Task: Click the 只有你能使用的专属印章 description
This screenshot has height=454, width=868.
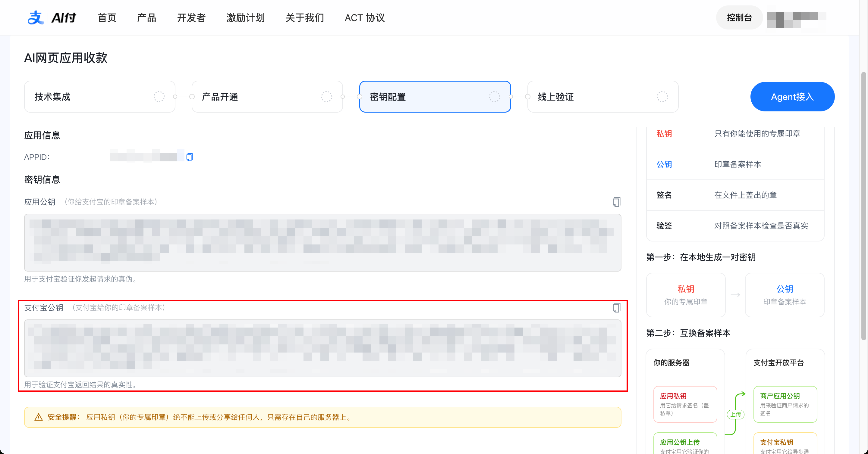Action: (757, 134)
